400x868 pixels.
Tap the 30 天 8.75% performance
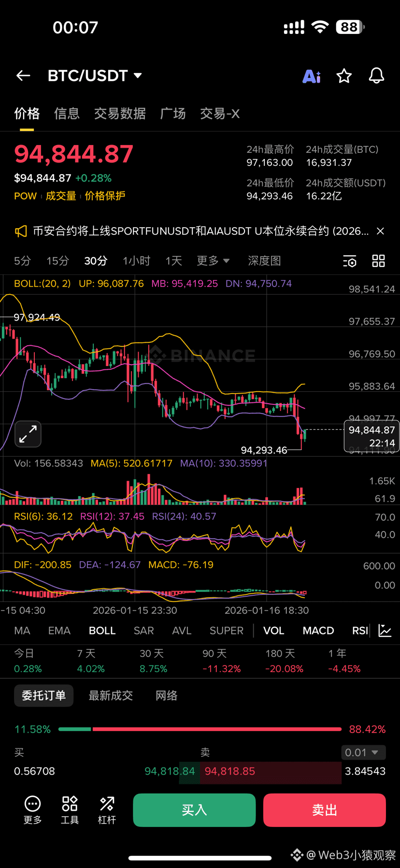click(154, 661)
